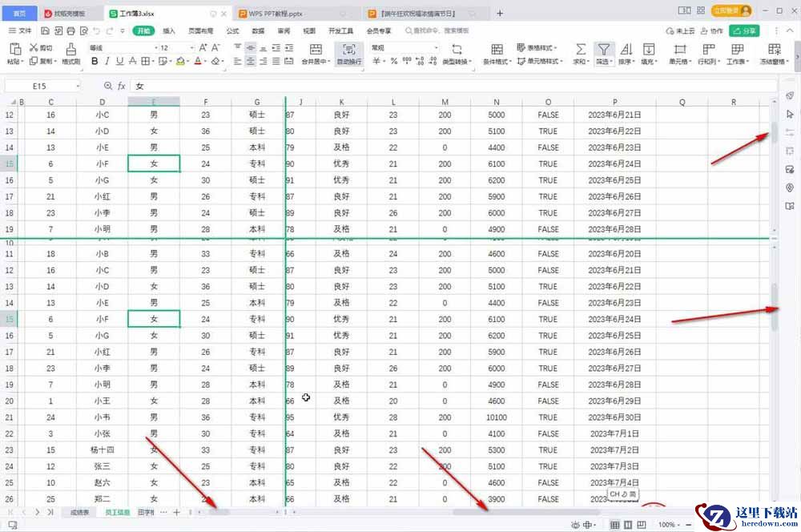Open a new document tab with plus
This screenshot has height=532, width=801.
click(500, 14)
